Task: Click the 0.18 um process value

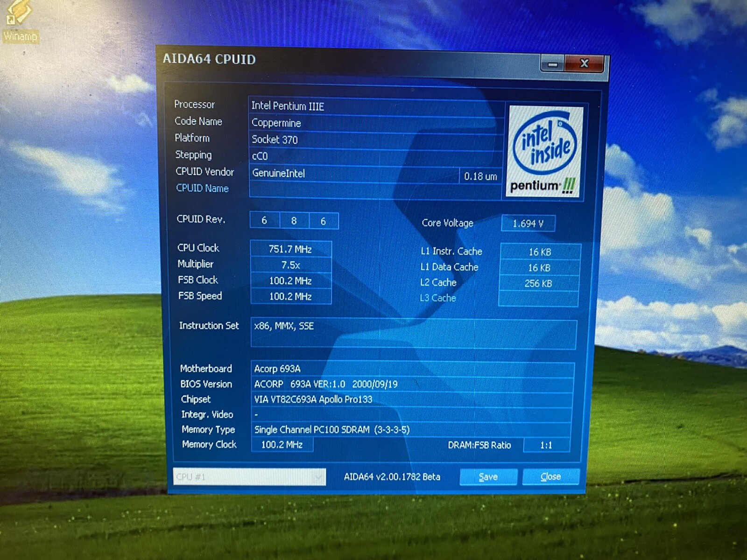Action: 481,176
